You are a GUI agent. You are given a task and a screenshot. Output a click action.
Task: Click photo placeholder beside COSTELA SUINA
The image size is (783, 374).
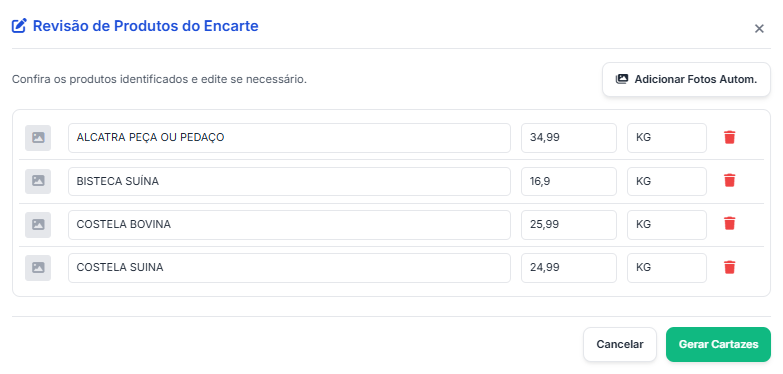coord(38,268)
